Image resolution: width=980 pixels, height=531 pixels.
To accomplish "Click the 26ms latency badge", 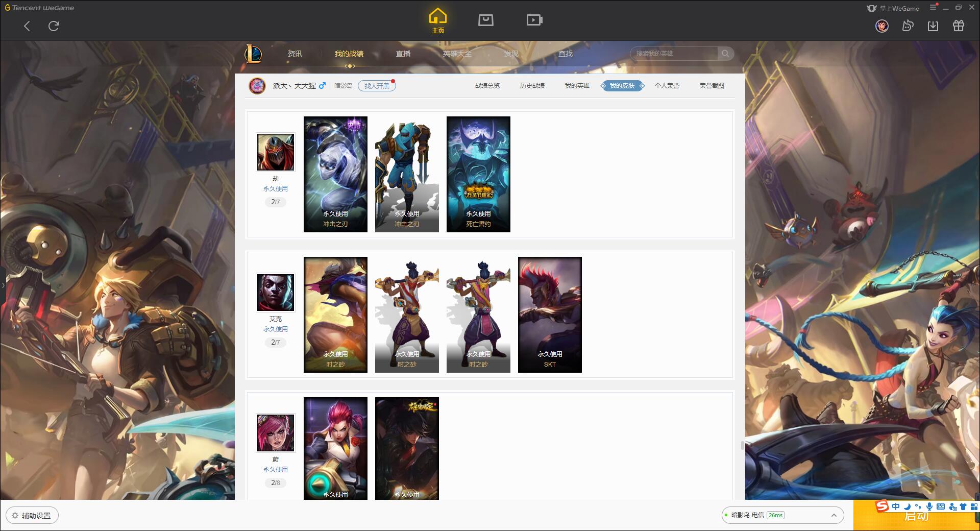I will (775, 515).
